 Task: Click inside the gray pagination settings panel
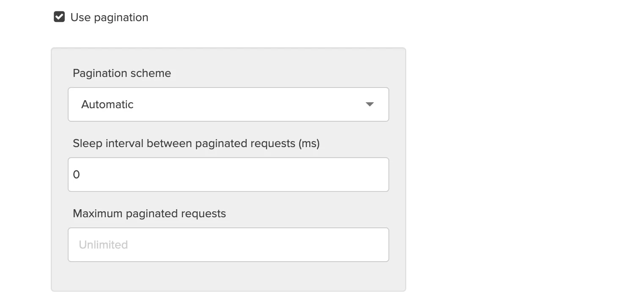click(x=228, y=277)
